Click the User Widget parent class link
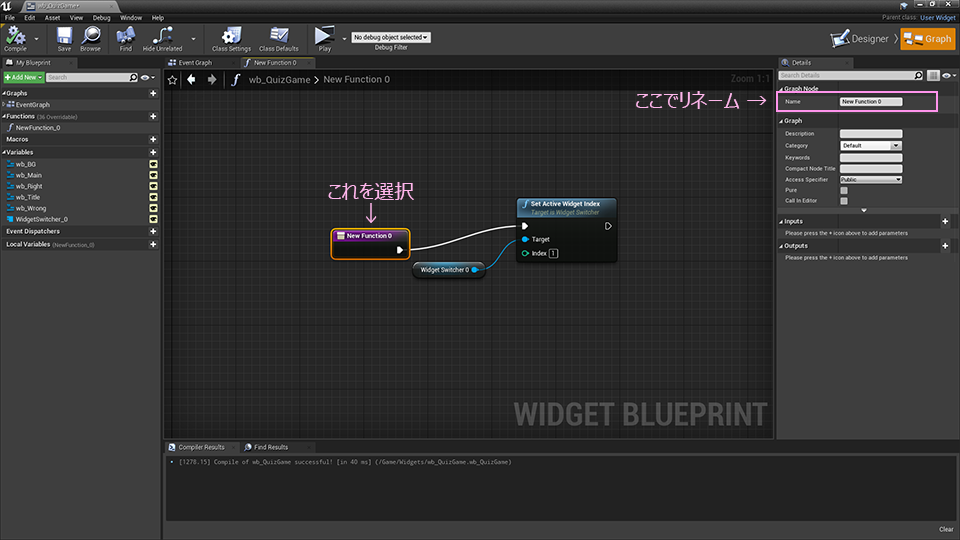Screen dimensions: 960x540 937,18
